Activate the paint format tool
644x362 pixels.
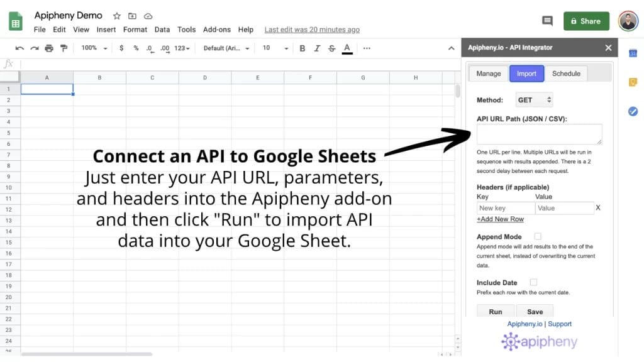click(64, 48)
